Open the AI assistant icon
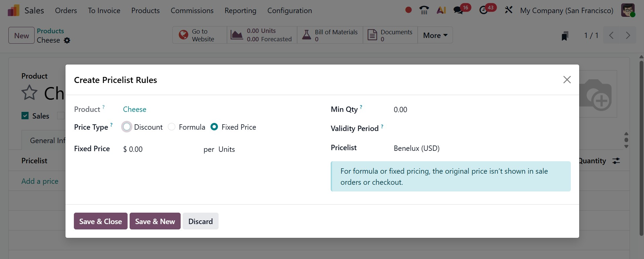The height and width of the screenshot is (259, 644). 441,10
